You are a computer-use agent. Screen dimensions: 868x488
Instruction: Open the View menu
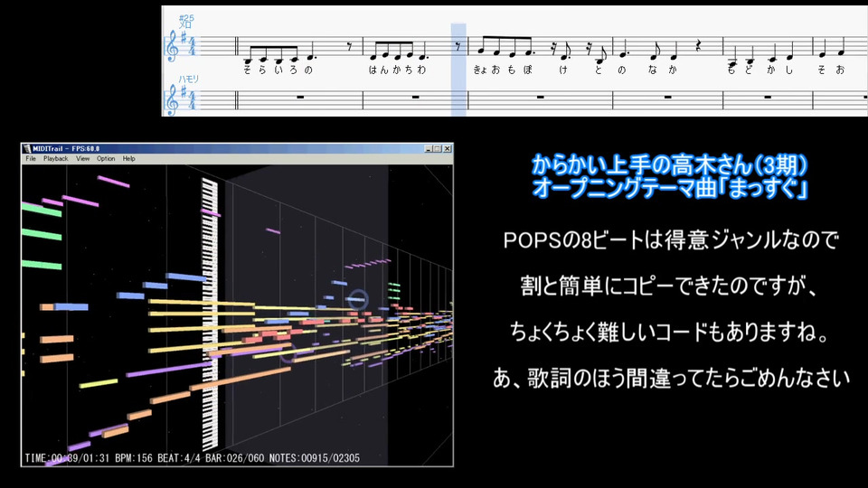(x=82, y=159)
